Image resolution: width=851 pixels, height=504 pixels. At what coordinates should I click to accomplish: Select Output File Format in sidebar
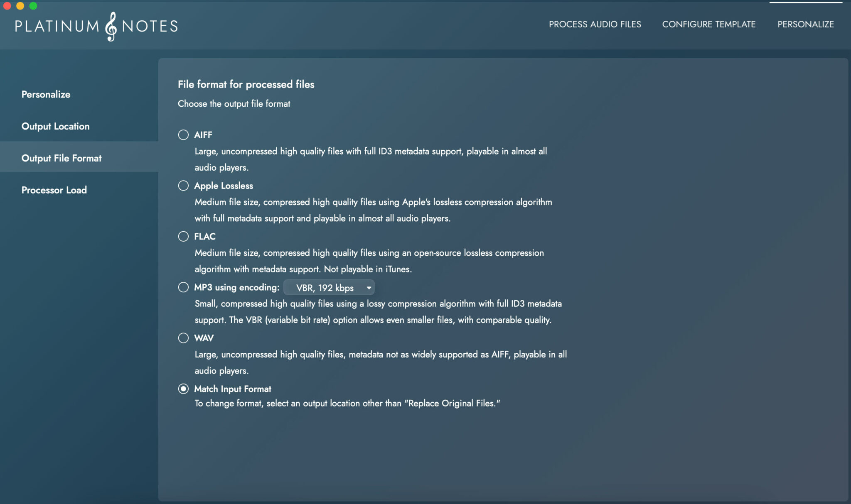[61, 158]
